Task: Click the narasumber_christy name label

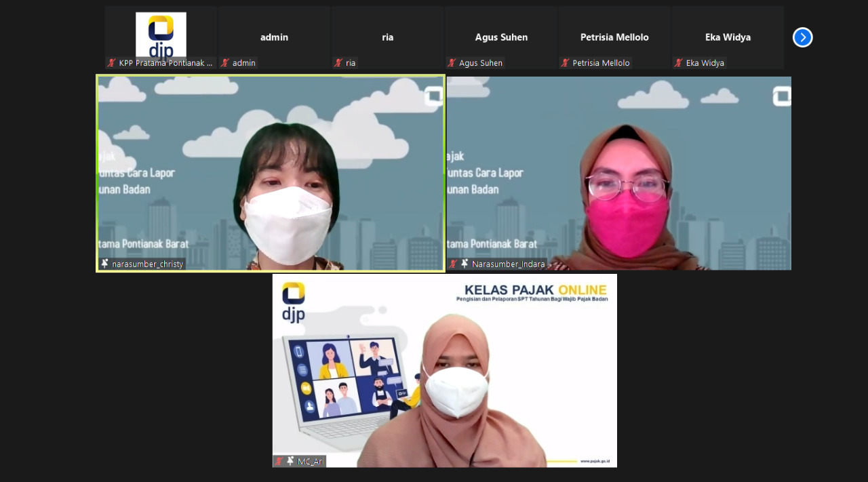Action: click(x=147, y=264)
